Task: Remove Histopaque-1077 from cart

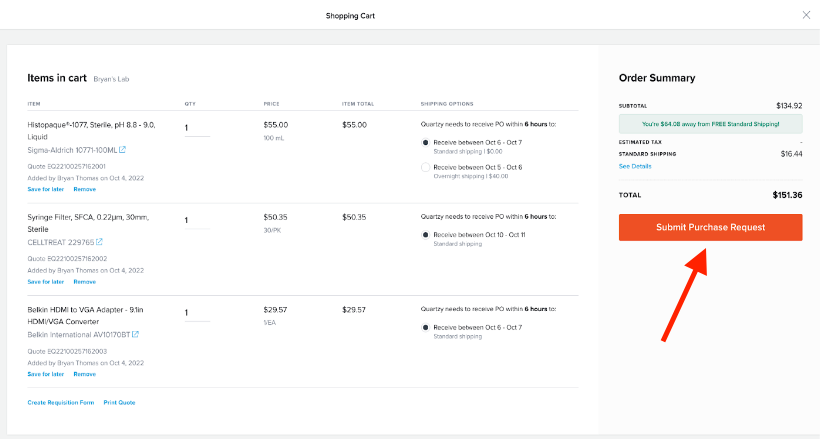Action: pos(84,189)
